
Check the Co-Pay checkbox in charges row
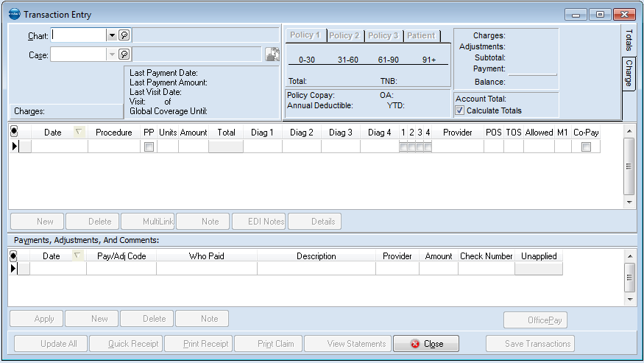point(586,147)
